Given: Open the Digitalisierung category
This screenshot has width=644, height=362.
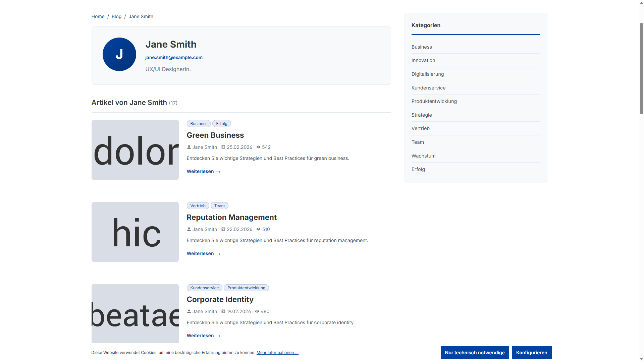Looking at the screenshot, I should [x=428, y=74].
